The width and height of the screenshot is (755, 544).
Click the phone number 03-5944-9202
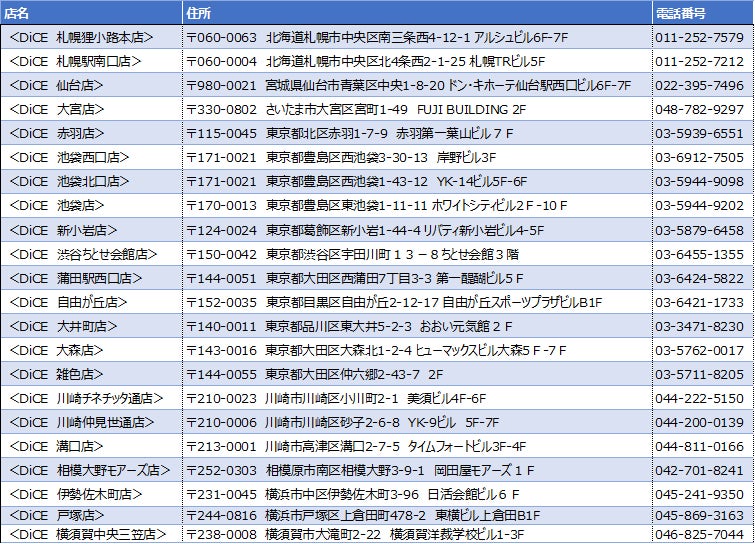point(699,206)
